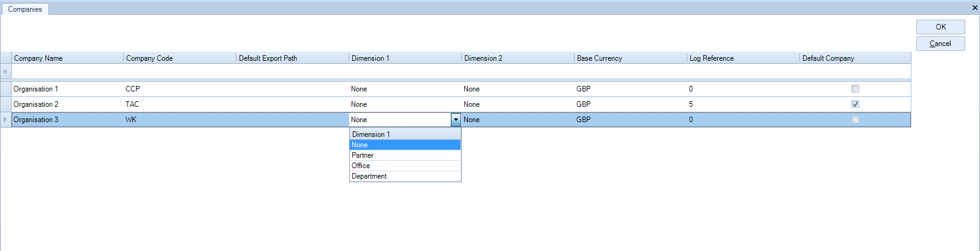Select the Organisation 1 name cell
The height and width of the screenshot is (251, 980).
tap(67, 89)
